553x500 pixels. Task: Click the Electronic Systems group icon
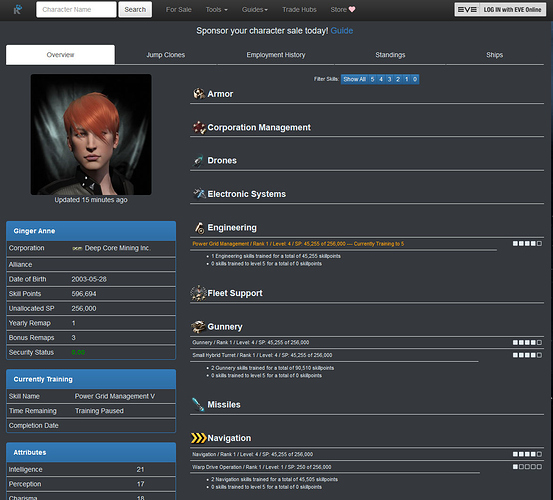pos(199,194)
